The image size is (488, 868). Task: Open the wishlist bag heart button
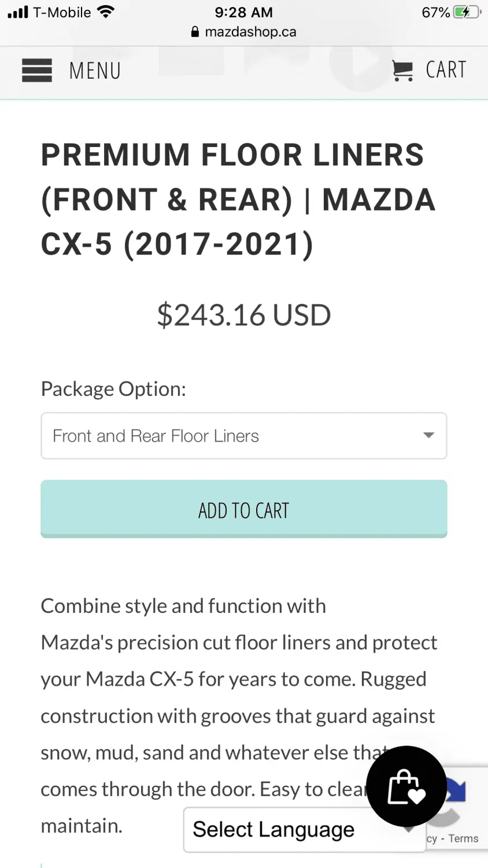click(x=406, y=786)
